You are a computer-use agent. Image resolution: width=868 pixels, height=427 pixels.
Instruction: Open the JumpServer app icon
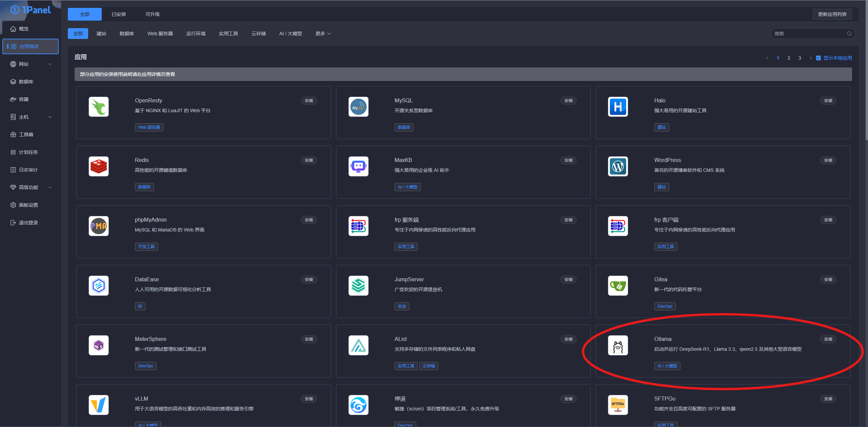(x=358, y=286)
